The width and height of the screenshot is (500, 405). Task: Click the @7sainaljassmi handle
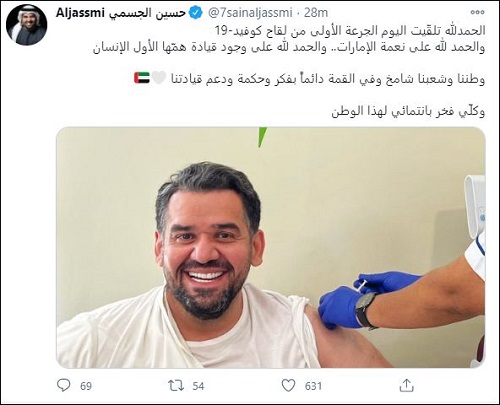(x=250, y=13)
